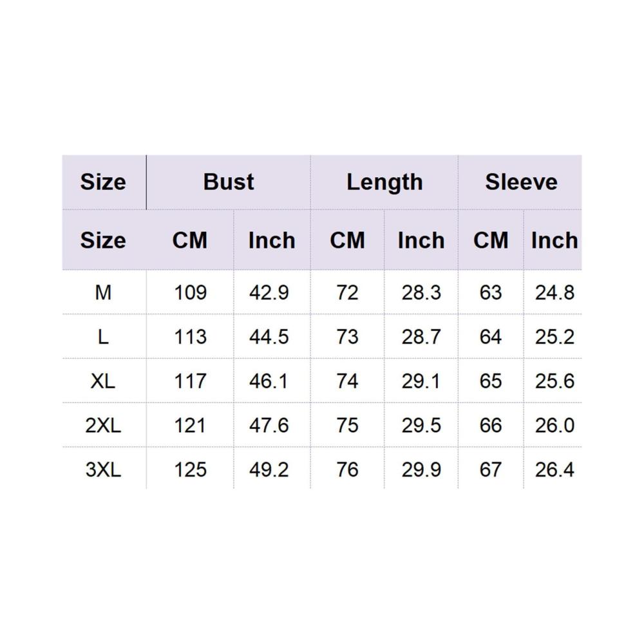The image size is (644, 644).
Task: Select the Length column header
Action: [x=384, y=182]
